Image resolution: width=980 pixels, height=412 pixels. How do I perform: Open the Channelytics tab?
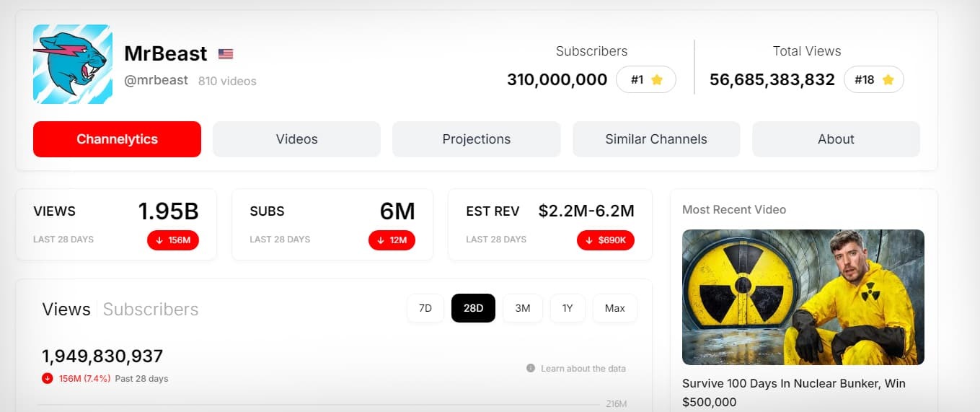click(x=117, y=139)
